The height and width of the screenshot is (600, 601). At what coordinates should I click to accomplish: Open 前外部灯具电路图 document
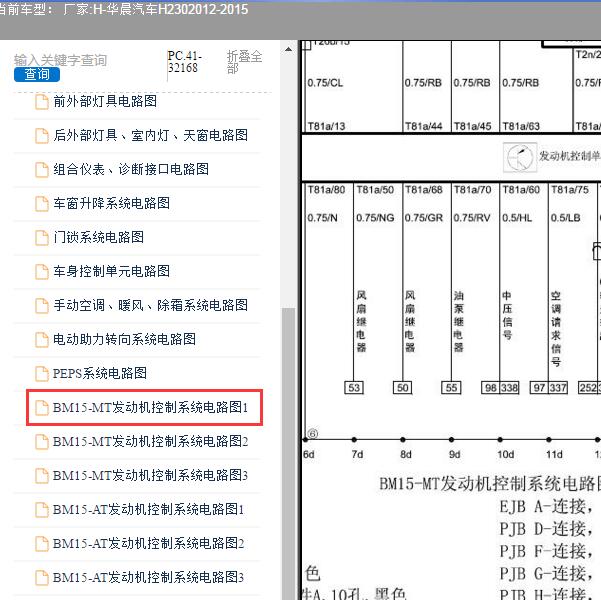tap(105, 102)
